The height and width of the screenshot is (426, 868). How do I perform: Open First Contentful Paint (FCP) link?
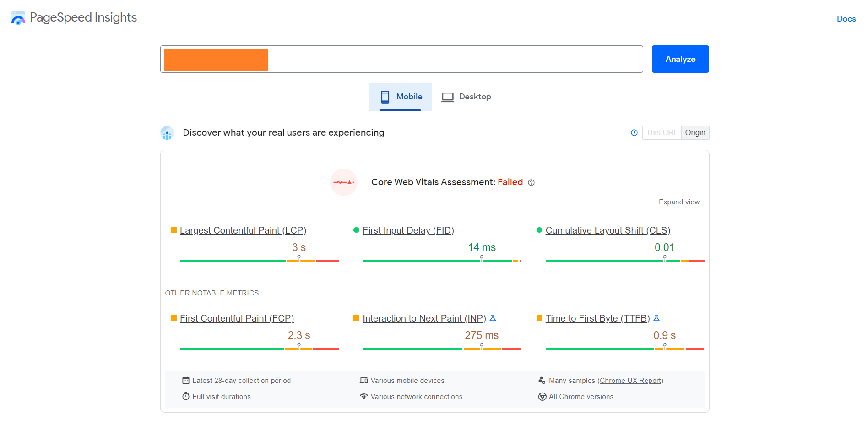[x=237, y=318]
